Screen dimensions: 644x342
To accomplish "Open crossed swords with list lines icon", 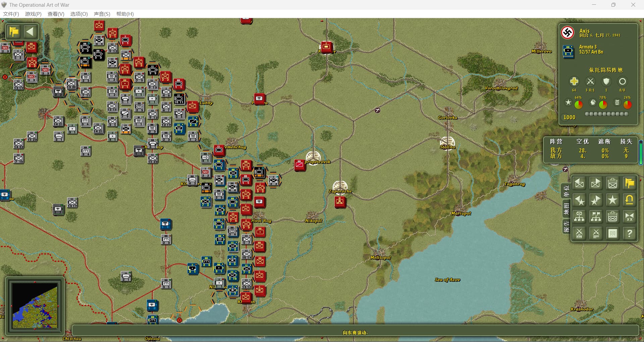I will pyautogui.click(x=596, y=233).
